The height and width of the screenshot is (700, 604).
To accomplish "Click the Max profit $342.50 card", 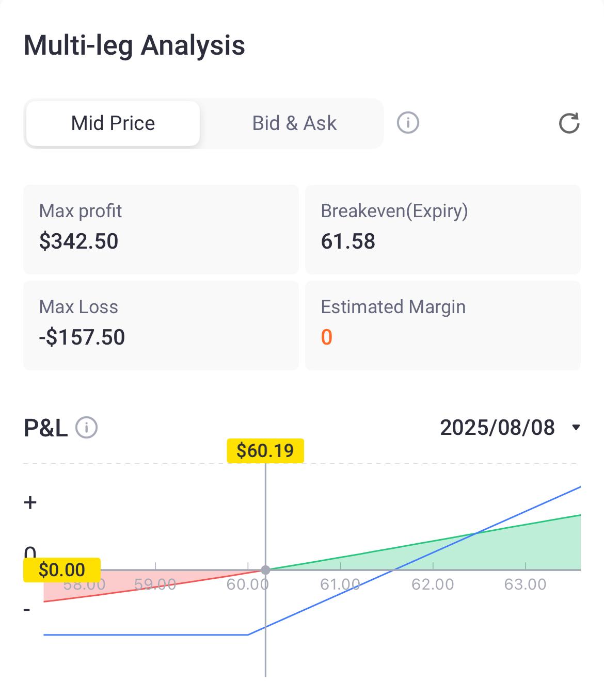I will (x=161, y=229).
